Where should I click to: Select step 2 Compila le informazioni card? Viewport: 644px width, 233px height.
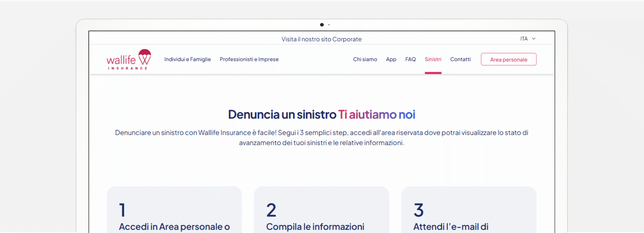[x=322, y=210]
